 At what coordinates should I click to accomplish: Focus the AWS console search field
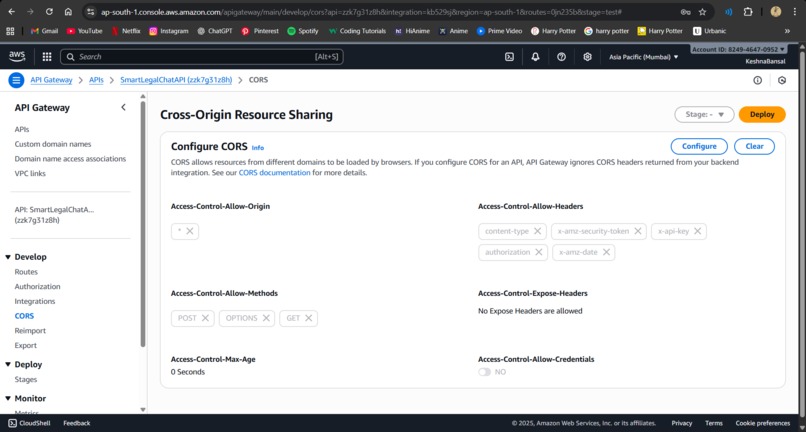[x=202, y=57]
